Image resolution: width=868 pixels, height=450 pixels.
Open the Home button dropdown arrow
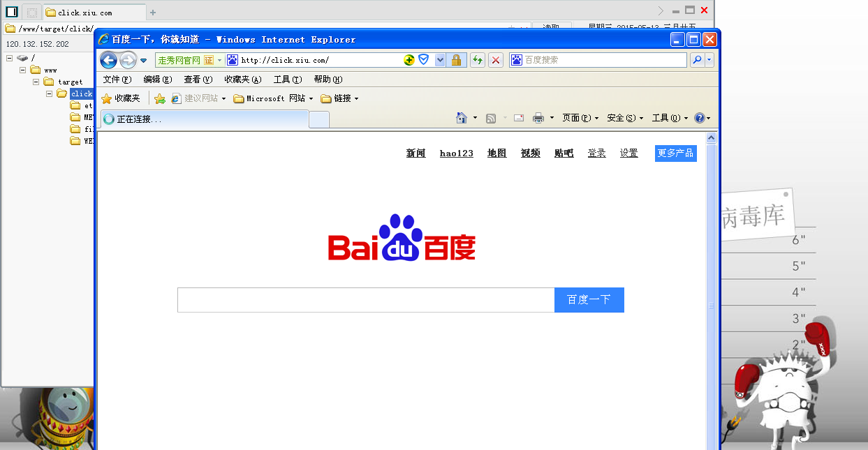(475, 118)
